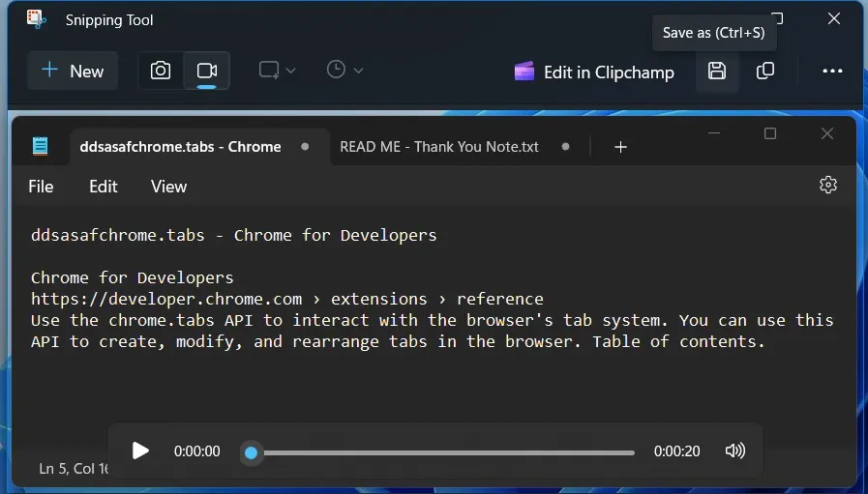Click the Save as floppy disk icon
Screen dimensions: 868x494
[x=717, y=71]
